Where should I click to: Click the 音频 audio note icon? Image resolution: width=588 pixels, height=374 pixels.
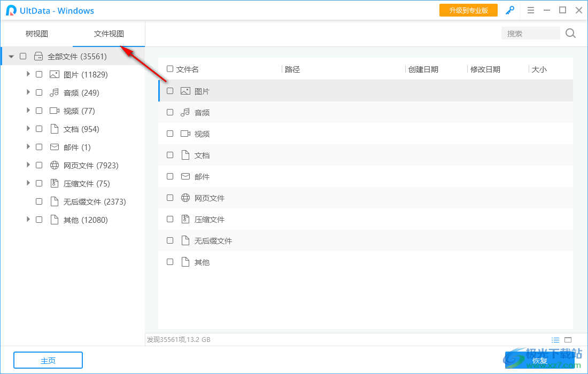click(x=184, y=112)
